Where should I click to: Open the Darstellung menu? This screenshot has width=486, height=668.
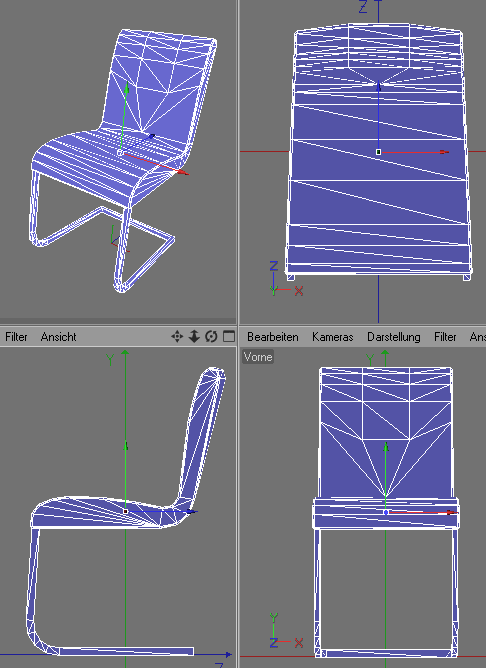point(394,337)
